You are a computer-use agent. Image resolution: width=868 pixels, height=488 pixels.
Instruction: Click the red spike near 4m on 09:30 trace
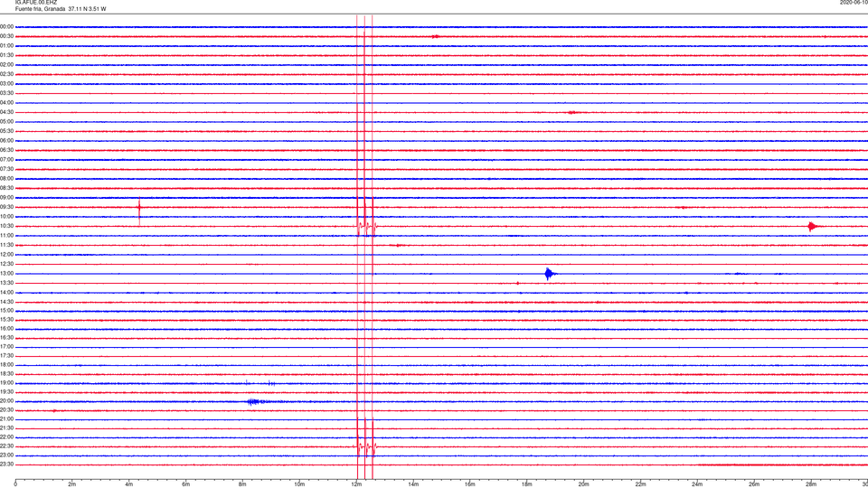[139, 209]
